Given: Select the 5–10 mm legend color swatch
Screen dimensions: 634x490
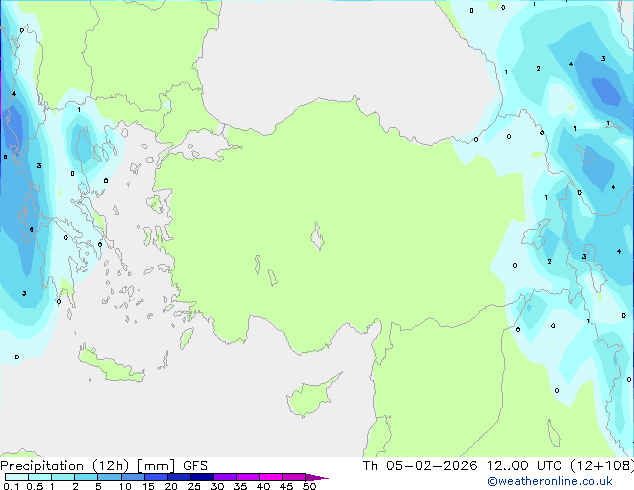Looking at the screenshot, I should (109, 477).
